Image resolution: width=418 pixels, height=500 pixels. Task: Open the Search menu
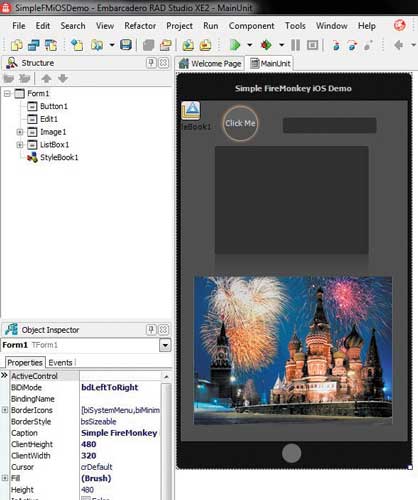(x=73, y=26)
